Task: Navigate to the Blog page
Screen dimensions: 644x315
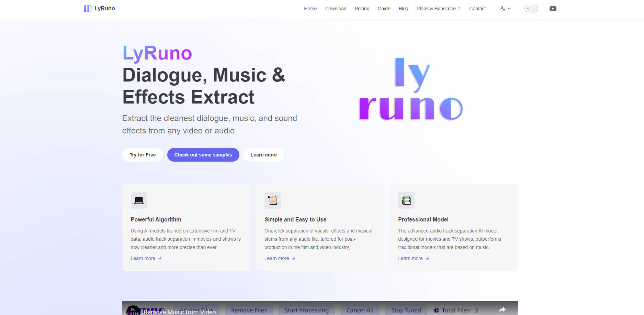Action: click(403, 9)
